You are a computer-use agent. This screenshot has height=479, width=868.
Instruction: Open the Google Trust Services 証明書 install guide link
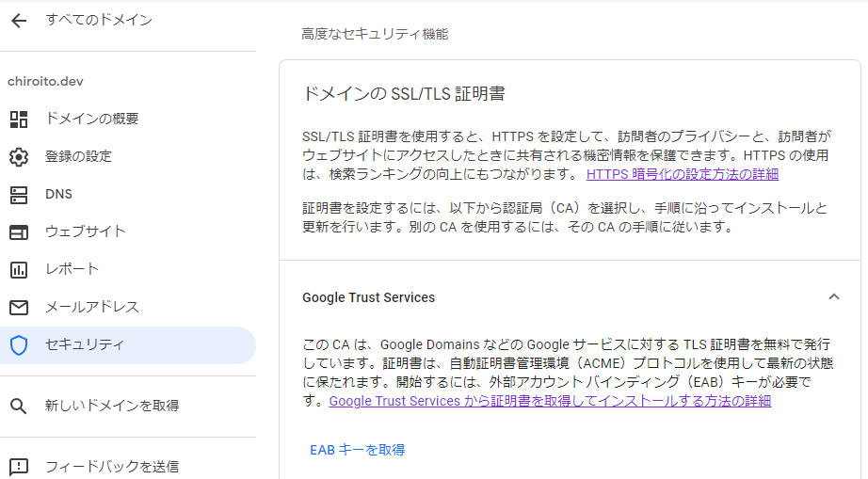coord(550,401)
